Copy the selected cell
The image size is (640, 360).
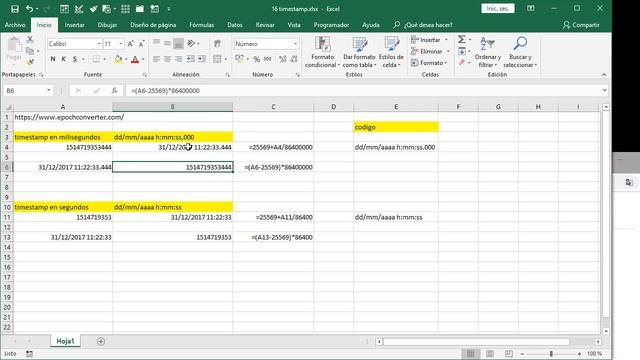click(x=30, y=51)
